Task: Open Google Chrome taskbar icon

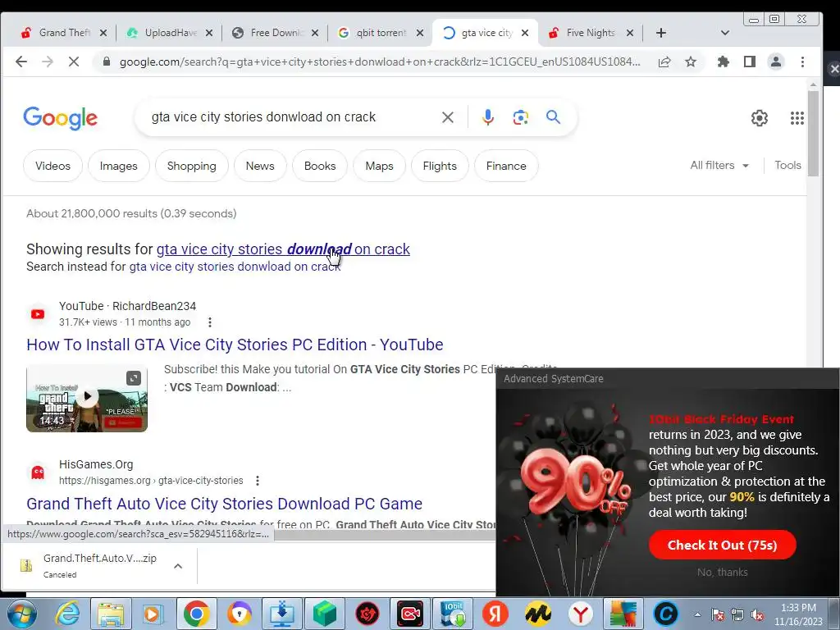Action: [196, 614]
